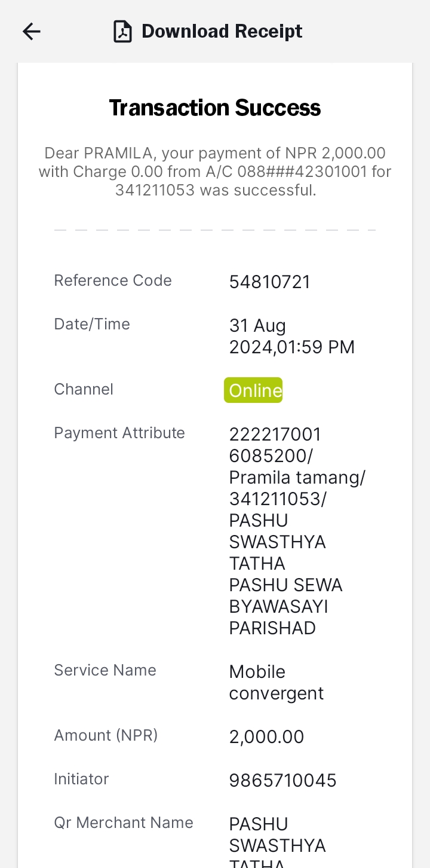Image resolution: width=430 pixels, height=868 pixels.
Task: Tap the Qr Merchant Name label
Action: pos(124,823)
